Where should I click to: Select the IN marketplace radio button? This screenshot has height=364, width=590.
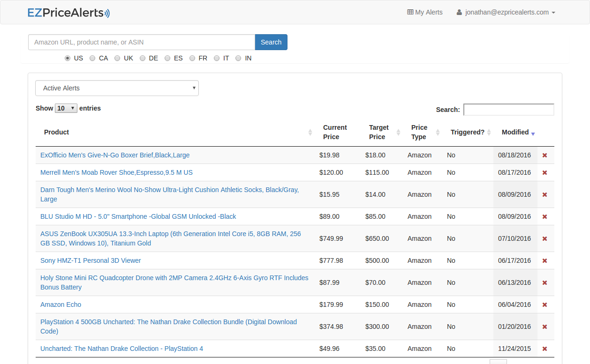238,59
